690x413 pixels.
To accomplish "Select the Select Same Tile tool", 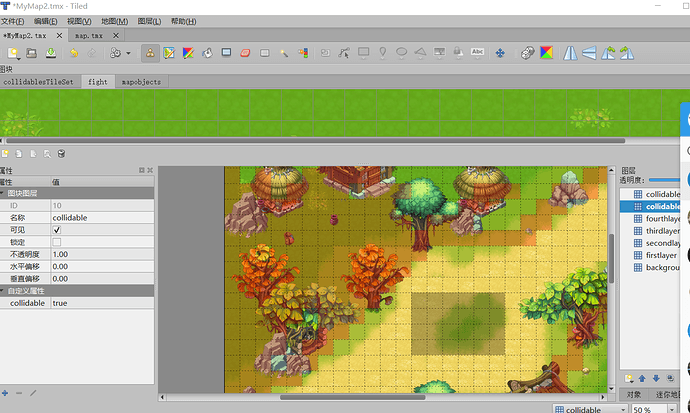I will (x=303, y=53).
